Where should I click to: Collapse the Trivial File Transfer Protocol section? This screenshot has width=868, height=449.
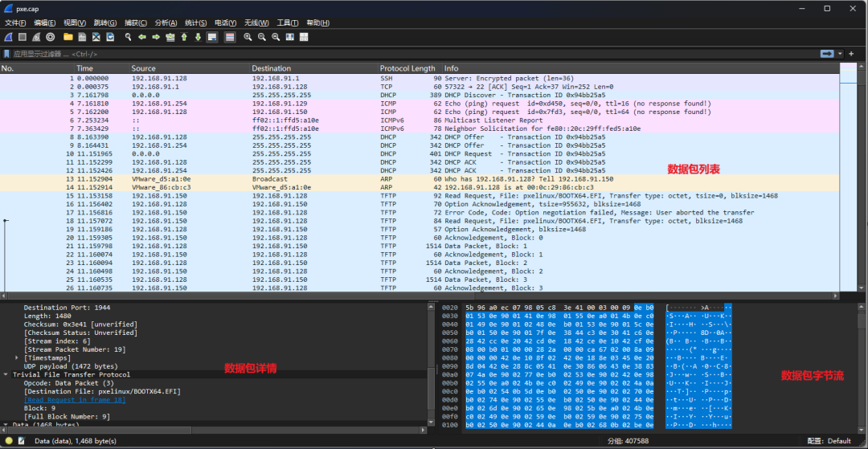6,374
